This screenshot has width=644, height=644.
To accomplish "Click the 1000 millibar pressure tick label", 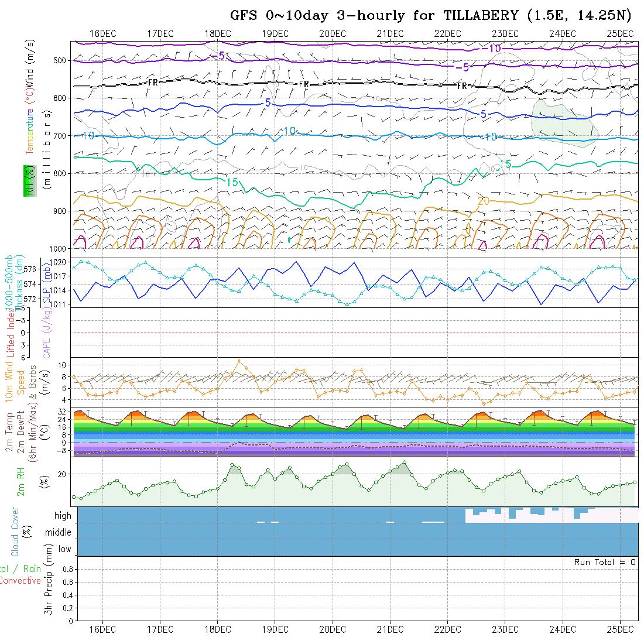I will pos(60,249).
